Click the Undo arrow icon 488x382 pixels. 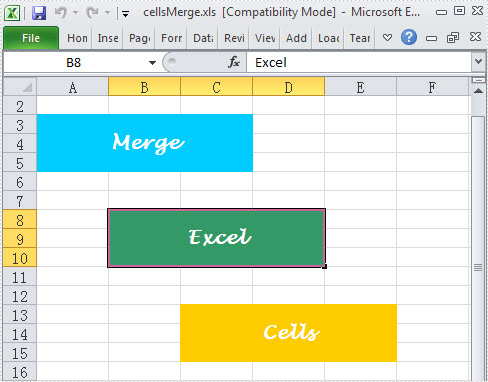point(61,13)
